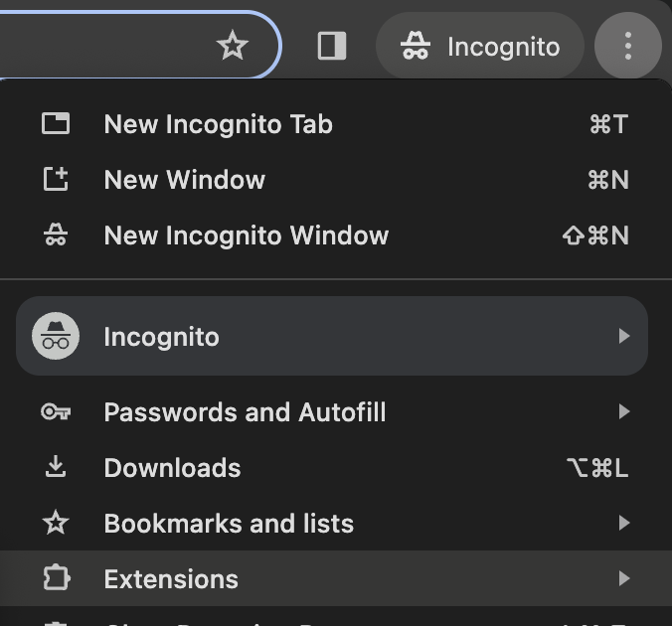Screen dimensions: 672x626
Task: Choose New Window from the menu
Action: pos(185,180)
